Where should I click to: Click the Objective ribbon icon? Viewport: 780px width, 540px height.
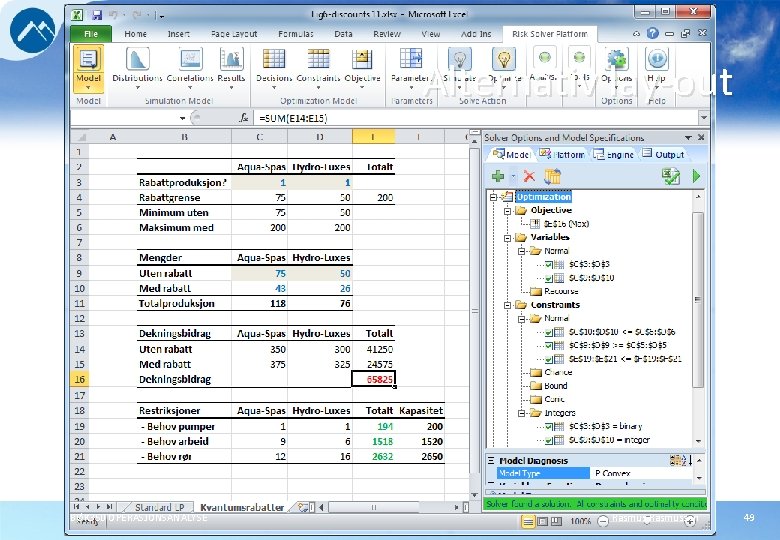pyautogui.click(x=362, y=59)
